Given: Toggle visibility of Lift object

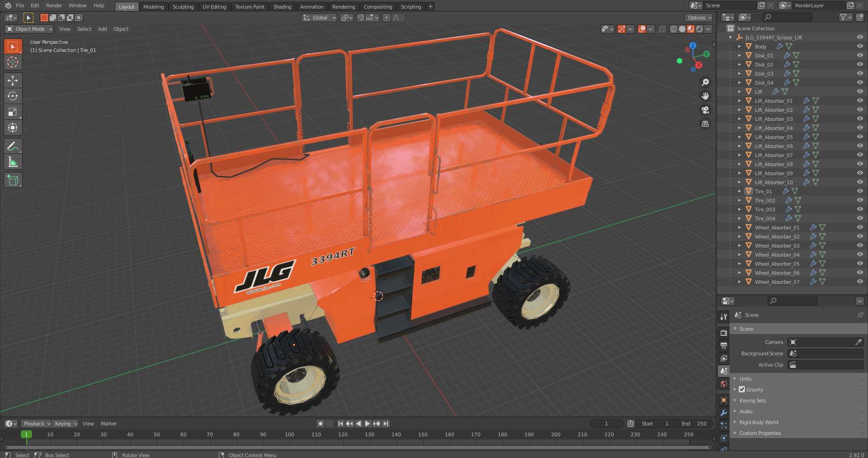Looking at the screenshot, I should pos(860,91).
